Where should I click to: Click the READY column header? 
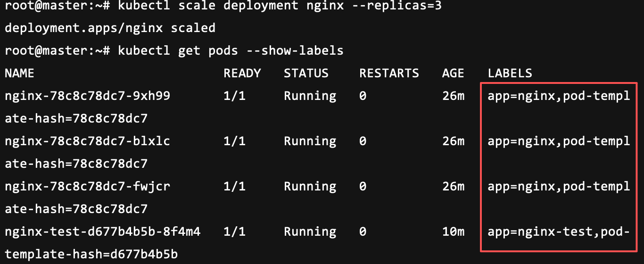pos(242,73)
